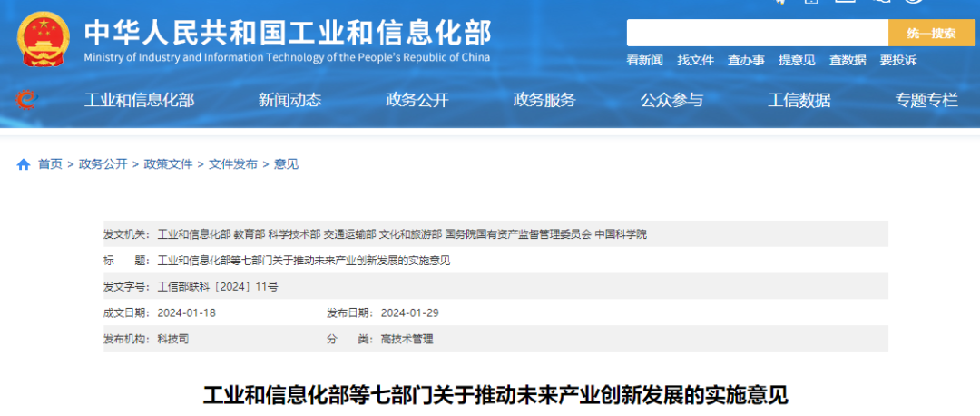
Task: Click the national emblem logo
Action: 44,39
